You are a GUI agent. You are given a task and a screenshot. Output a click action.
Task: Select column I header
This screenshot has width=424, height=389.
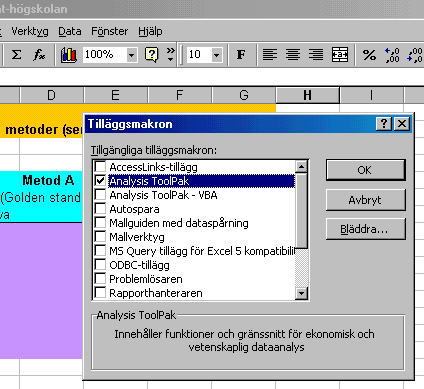[x=372, y=95]
